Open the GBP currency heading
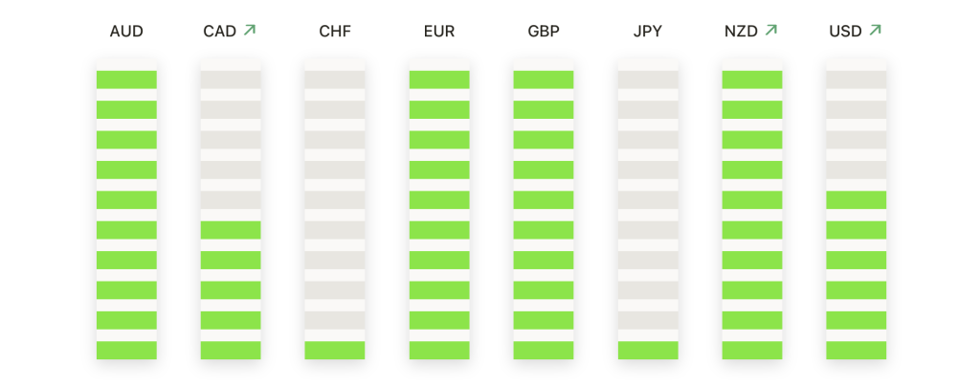The height and width of the screenshot is (390, 980). (x=544, y=32)
